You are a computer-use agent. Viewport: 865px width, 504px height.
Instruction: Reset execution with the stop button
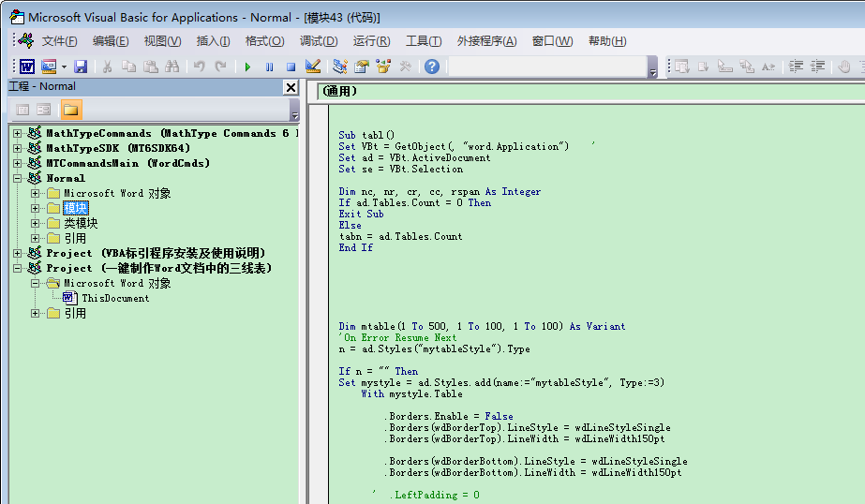291,67
